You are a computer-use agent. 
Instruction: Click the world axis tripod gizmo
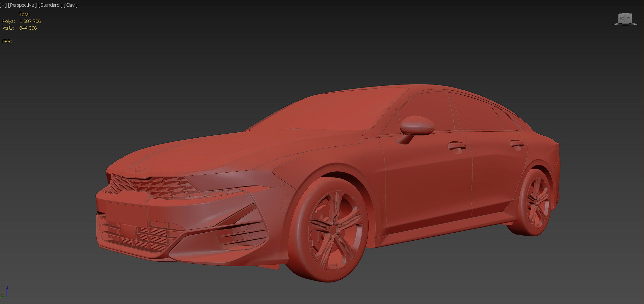(x=5, y=292)
